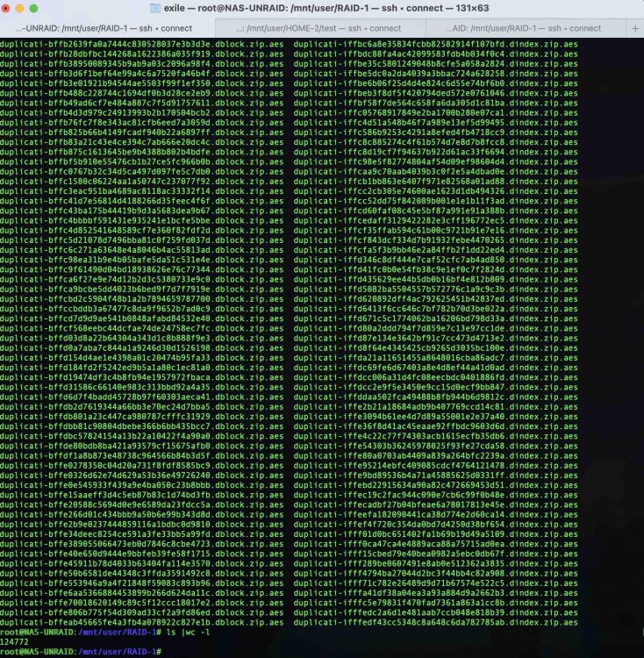644x658 pixels.
Task: Click file starting 'duplicati-bffe34deec8254ce'
Action: (142, 534)
